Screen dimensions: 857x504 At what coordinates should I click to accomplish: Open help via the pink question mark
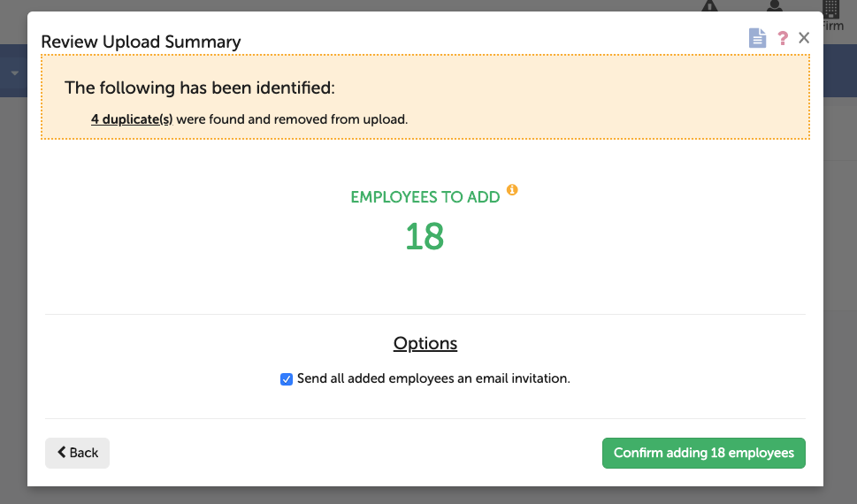point(783,38)
